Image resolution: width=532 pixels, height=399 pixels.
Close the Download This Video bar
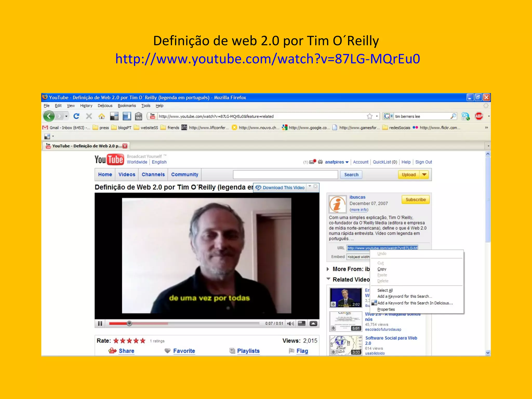(x=315, y=186)
